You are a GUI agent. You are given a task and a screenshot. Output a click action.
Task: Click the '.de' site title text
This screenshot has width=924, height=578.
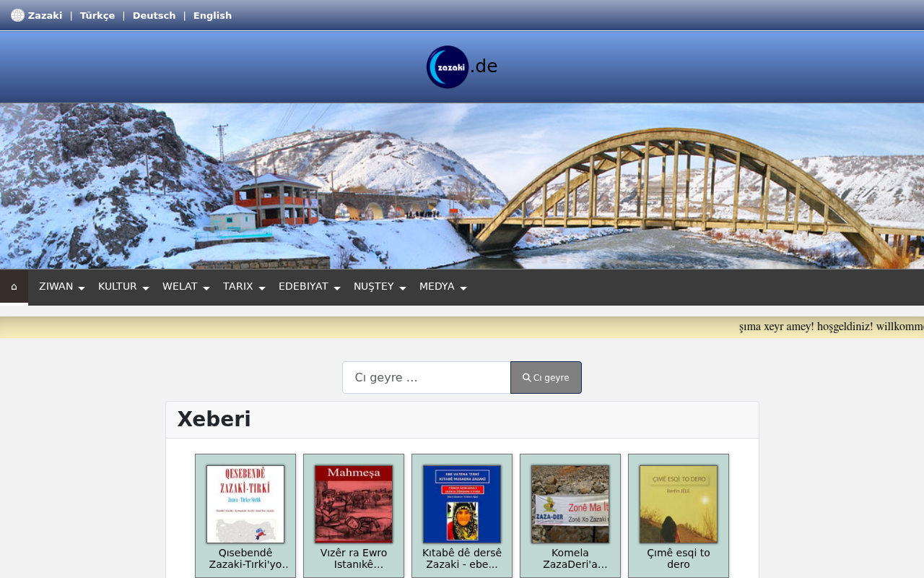484,66
